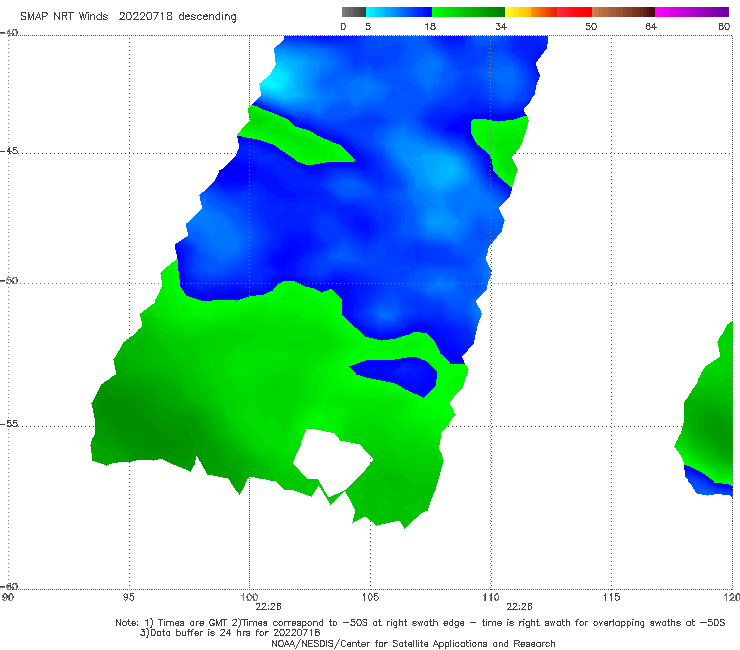Click the latitude label '-45'
Screen dimensions: 740x650
point(9,151)
